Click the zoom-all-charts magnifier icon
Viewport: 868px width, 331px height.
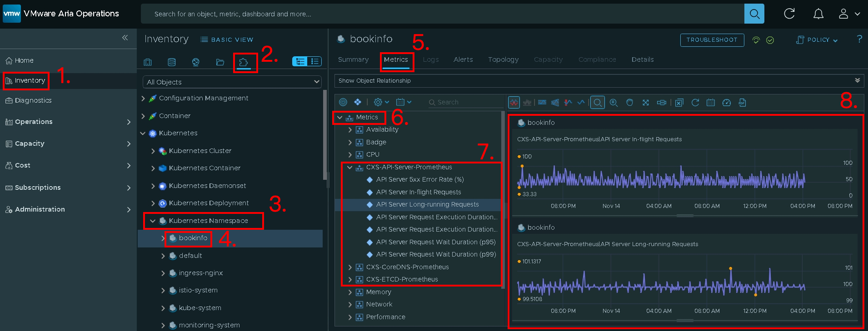tap(614, 103)
